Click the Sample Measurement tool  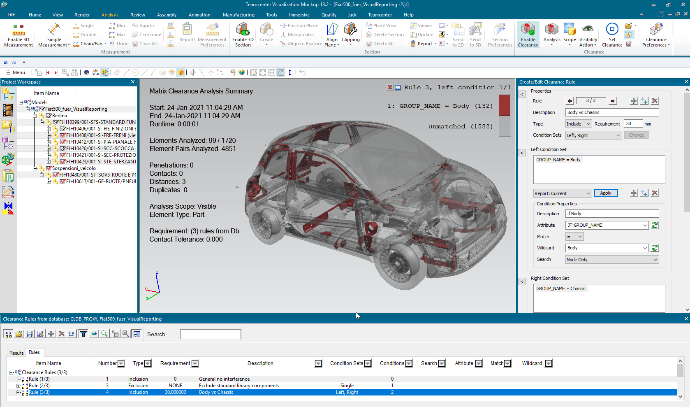point(54,35)
